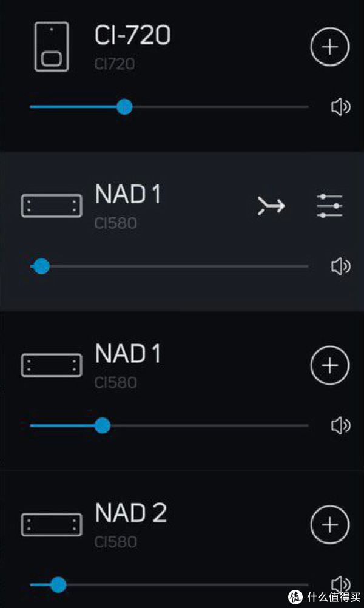Tap device icon of the NAD 1 with plus button
Screen dimensions: 364x608
52,365
